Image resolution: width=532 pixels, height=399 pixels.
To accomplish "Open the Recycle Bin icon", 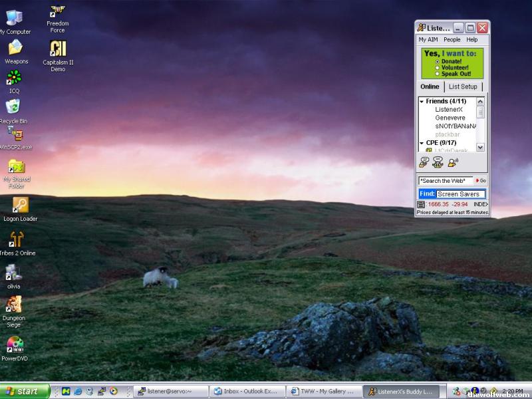I will (13, 107).
